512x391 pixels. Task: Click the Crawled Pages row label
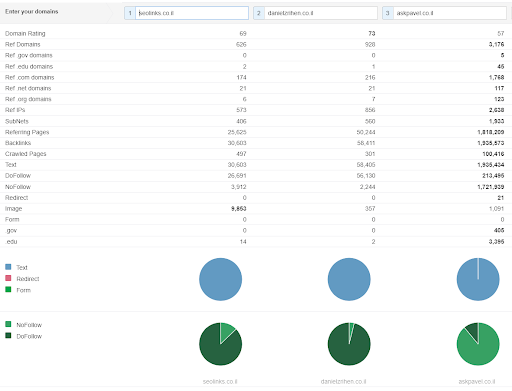coord(26,154)
